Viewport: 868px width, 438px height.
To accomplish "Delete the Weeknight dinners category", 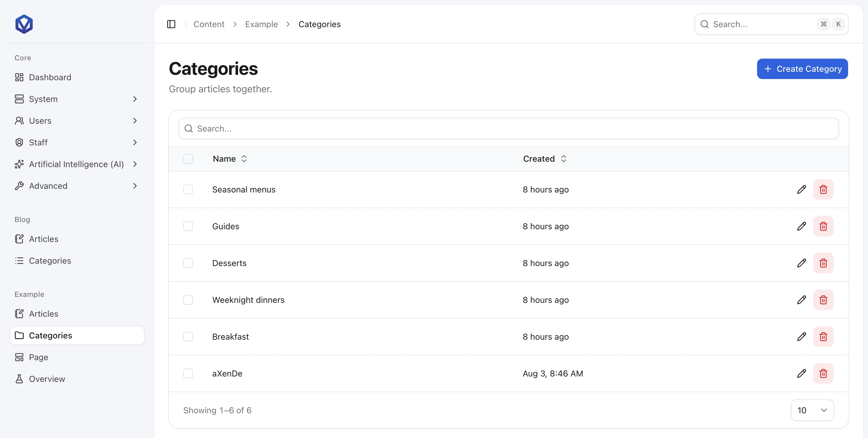I will pyautogui.click(x=823, y=300).
